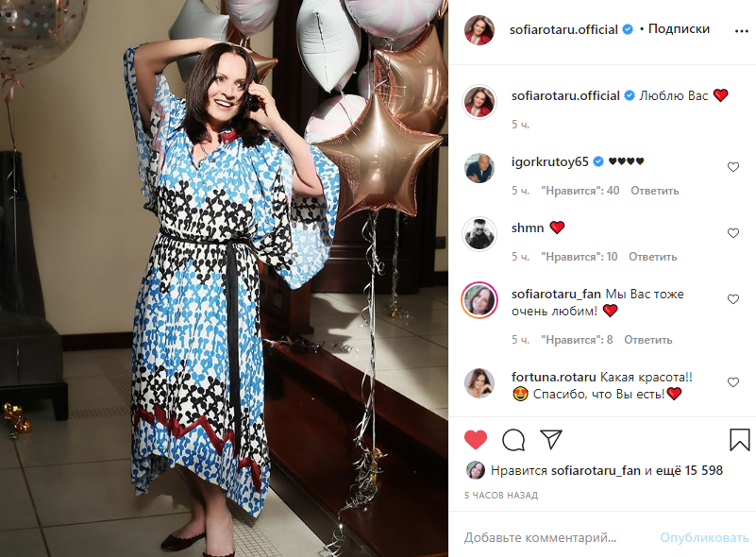Open the comment speech bubble icon
Screen dimensions: 756x557
513,440
